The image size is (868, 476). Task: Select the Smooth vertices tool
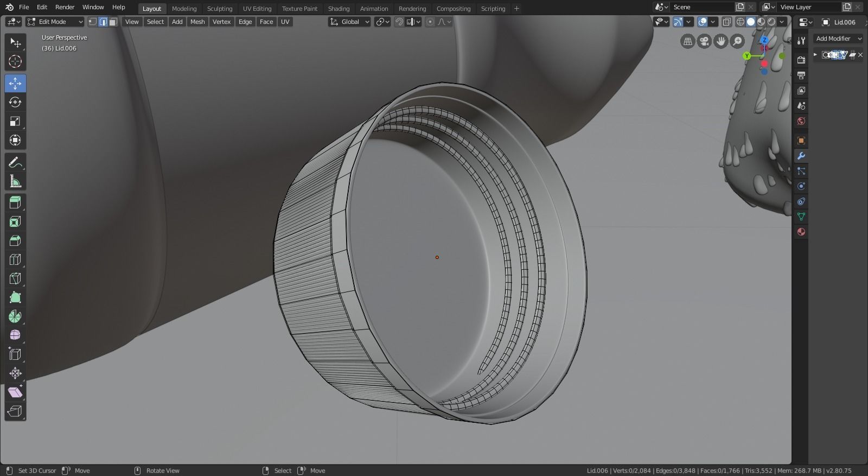15,335
